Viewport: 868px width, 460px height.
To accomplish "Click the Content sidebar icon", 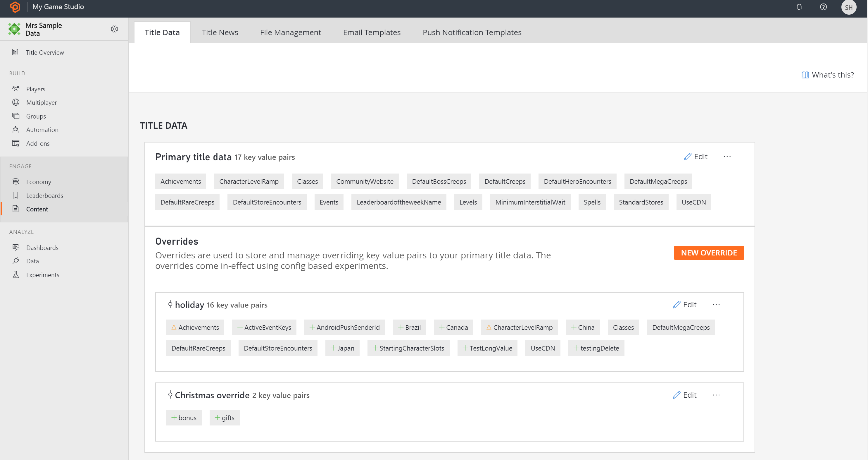I will (x=15, y=208).
